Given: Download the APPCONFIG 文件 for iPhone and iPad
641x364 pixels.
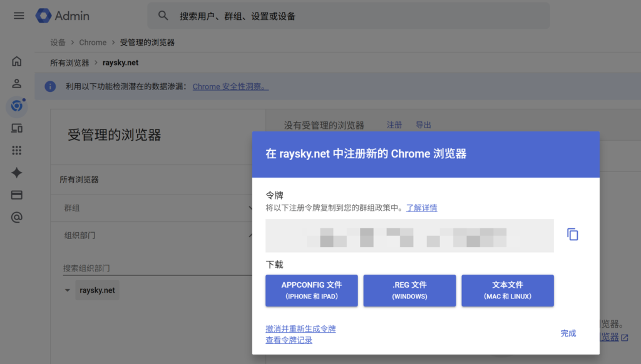Looking at the screenshot, I should [311, 290].
